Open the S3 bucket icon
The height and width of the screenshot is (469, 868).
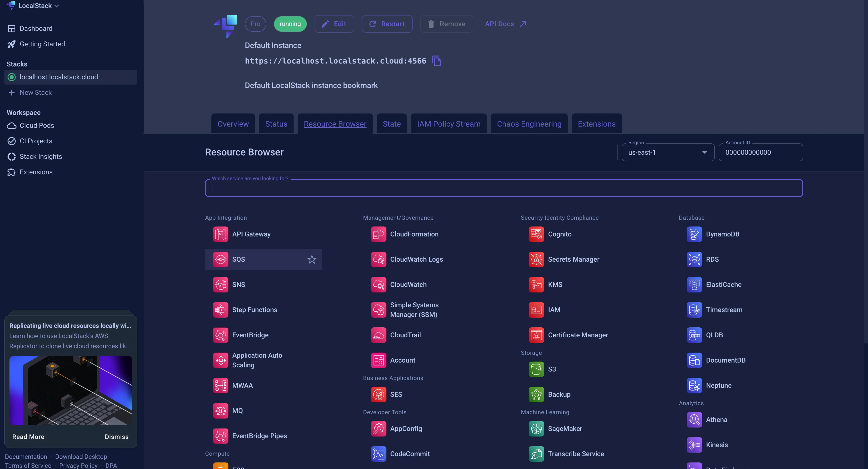[536, 369]
